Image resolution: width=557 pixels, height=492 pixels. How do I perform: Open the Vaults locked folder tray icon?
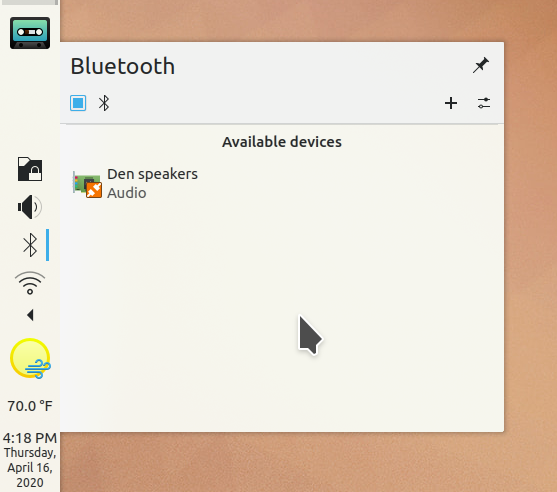pos(30,169)
